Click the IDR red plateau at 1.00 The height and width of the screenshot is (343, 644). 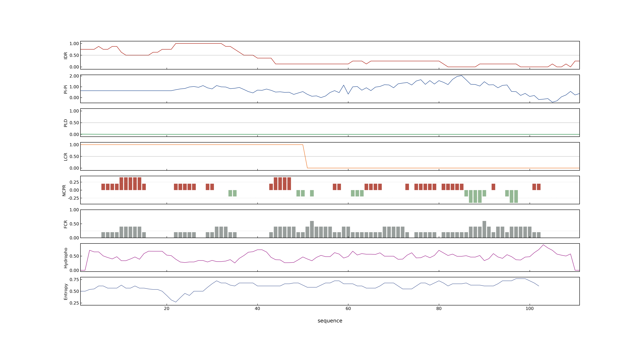[198, 43]
